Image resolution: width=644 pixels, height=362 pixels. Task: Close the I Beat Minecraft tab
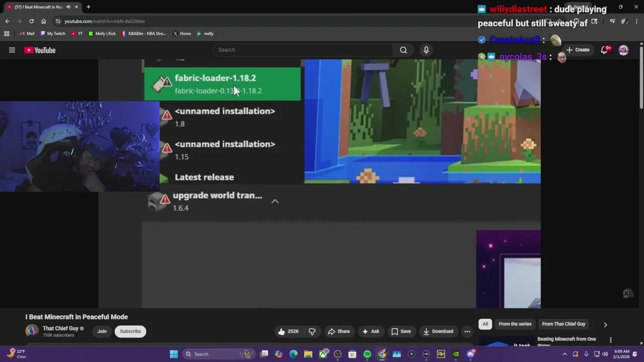pyautogui.click(x=76, y=7)
